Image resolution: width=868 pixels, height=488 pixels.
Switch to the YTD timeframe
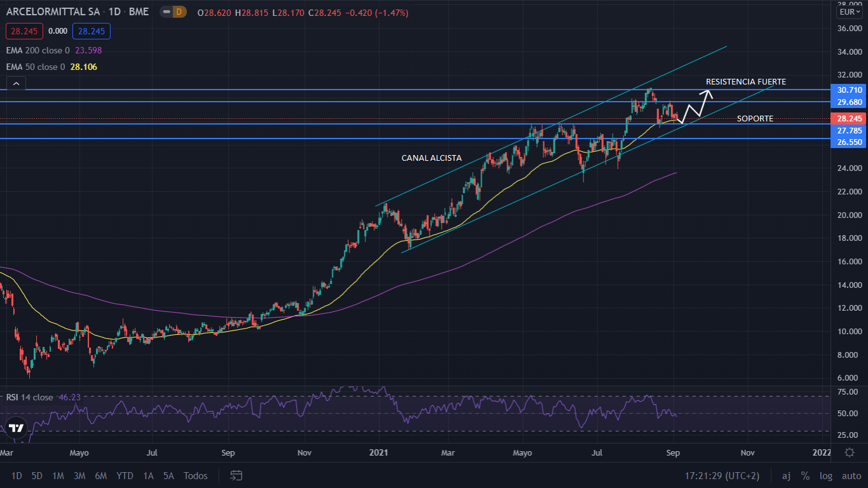pyautogui.click(x=125, y=475)
